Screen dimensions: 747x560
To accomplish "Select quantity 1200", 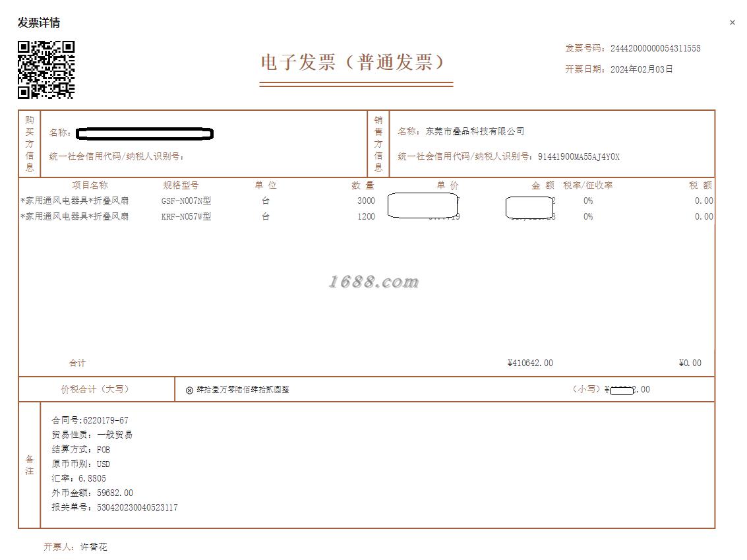I will click(x=366, y=216).
